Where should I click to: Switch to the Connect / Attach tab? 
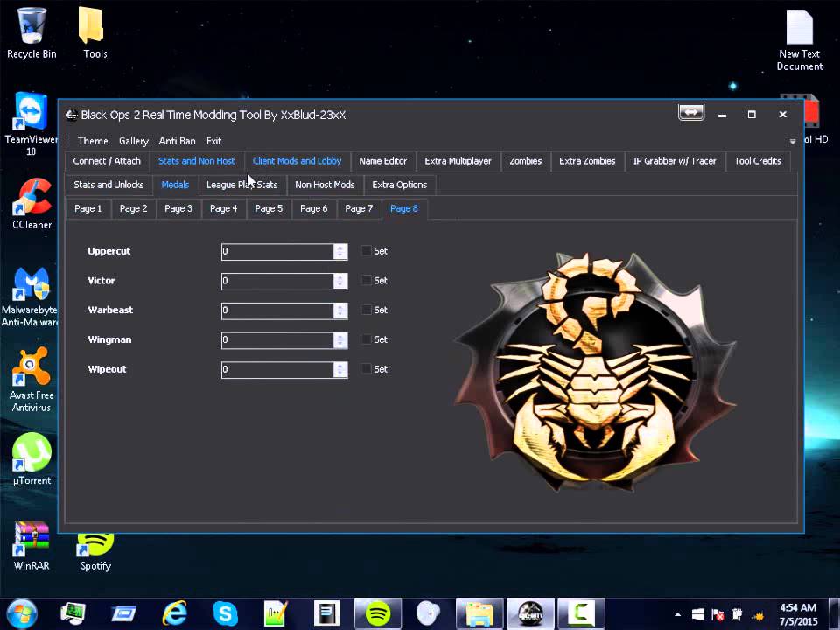pos(107,161)
